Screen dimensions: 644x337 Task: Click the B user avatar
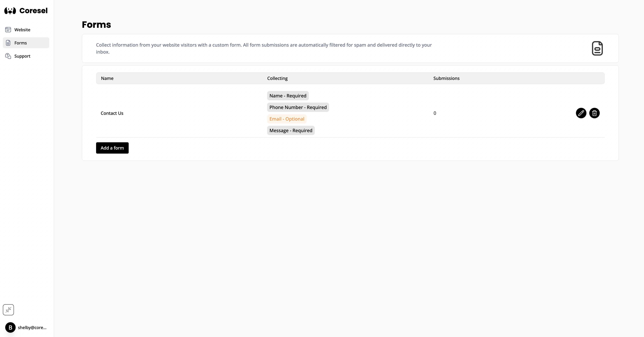coord(10,327)
